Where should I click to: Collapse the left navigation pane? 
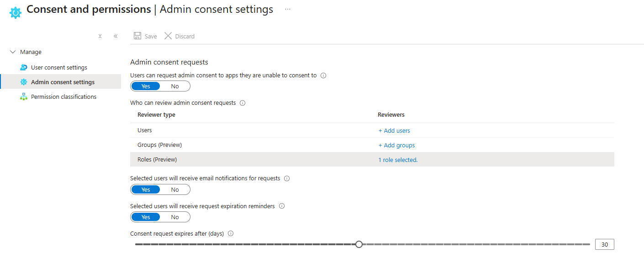pos(115,36)
